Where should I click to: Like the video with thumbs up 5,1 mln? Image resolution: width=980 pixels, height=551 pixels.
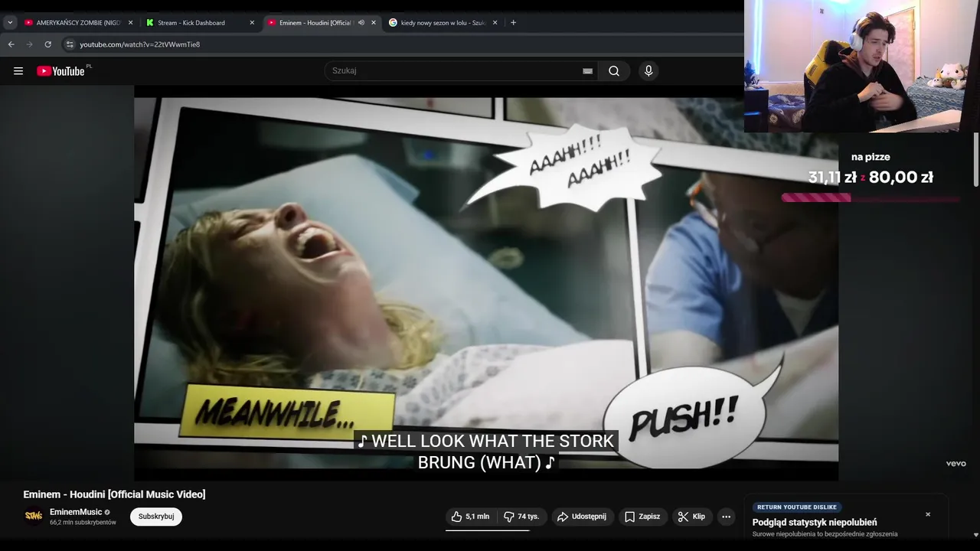tap(470, 517)
